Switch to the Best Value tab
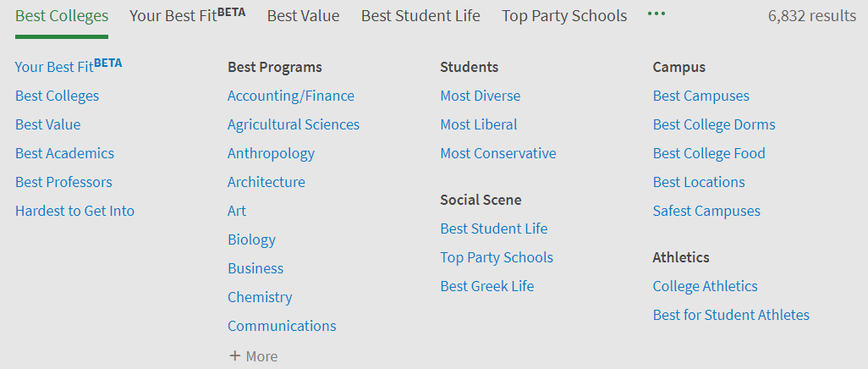Image resolution: width=868 pixels, height=369 pixels. [x=303, y=16]
